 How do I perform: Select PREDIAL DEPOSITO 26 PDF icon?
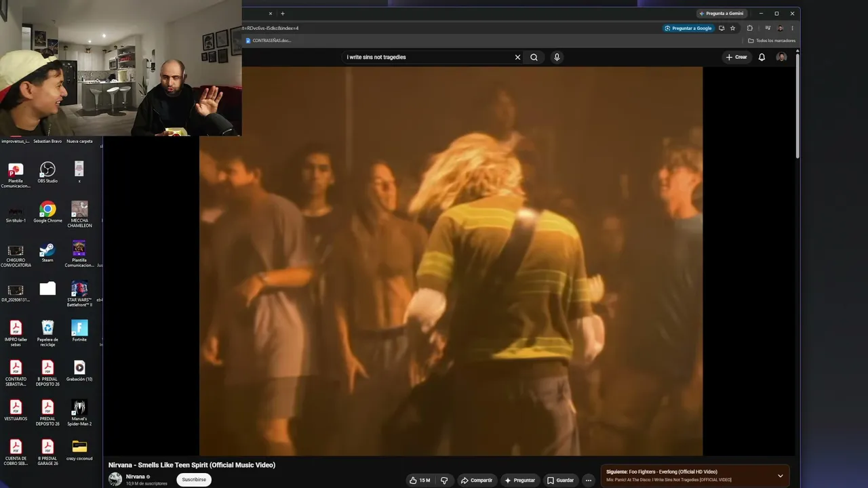(47, 412)
